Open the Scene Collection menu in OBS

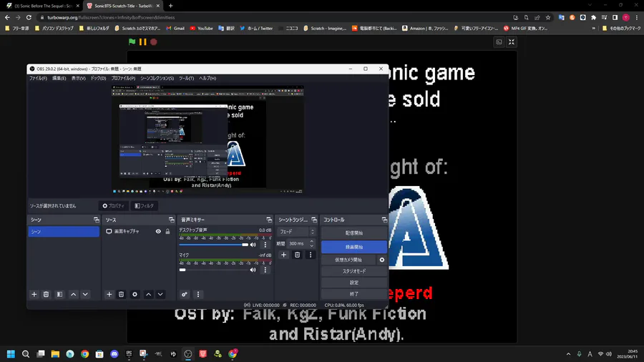click(157, 78)
